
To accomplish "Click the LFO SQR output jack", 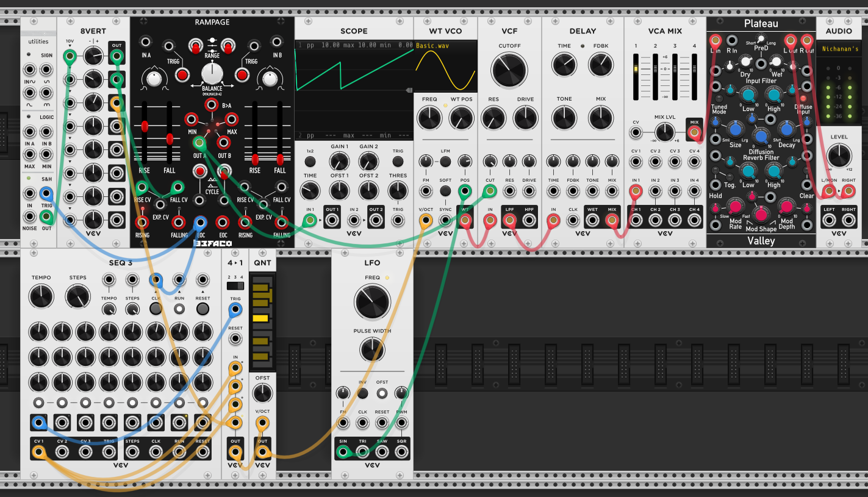I will click(x=401, y=452).
